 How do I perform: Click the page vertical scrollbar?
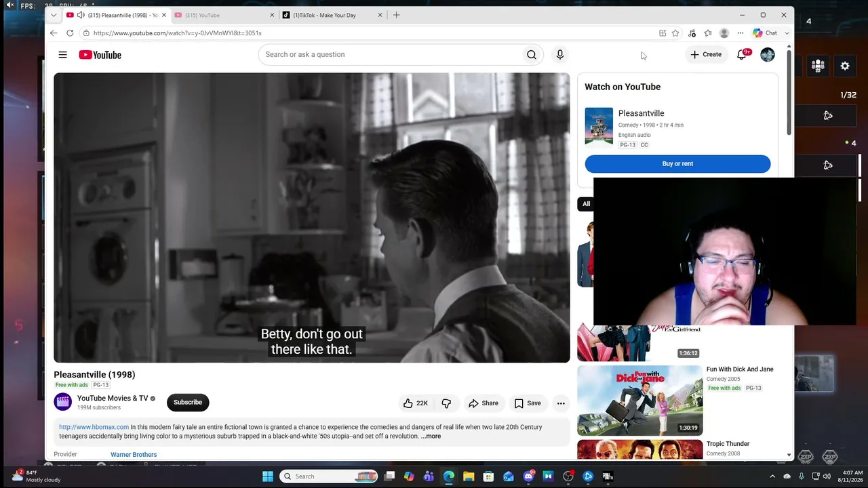pos(789,91)
